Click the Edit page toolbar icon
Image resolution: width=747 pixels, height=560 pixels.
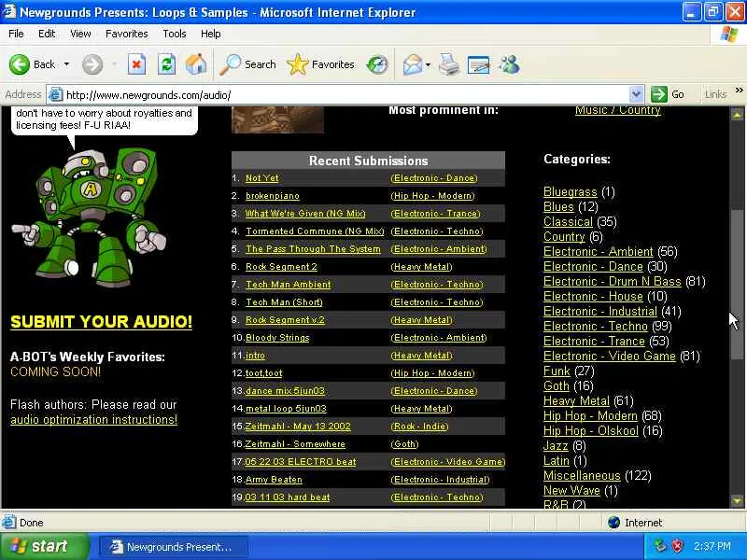478,64
